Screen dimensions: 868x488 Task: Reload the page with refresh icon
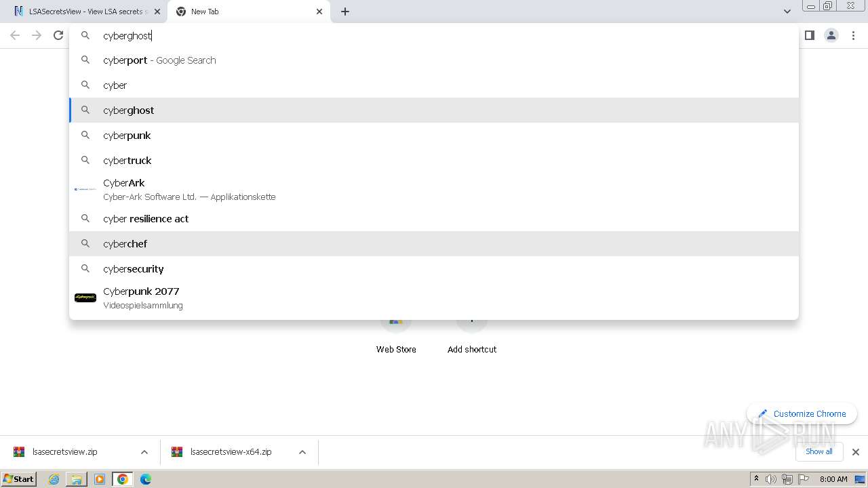click(58, 35)
